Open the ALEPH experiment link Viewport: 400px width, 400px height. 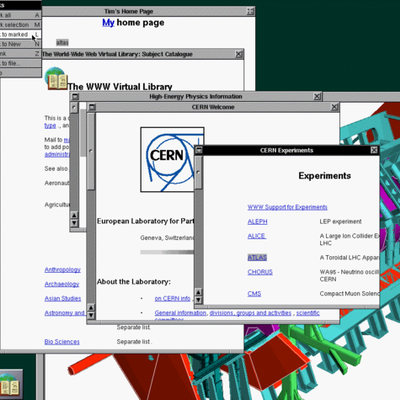pos(257,222)
